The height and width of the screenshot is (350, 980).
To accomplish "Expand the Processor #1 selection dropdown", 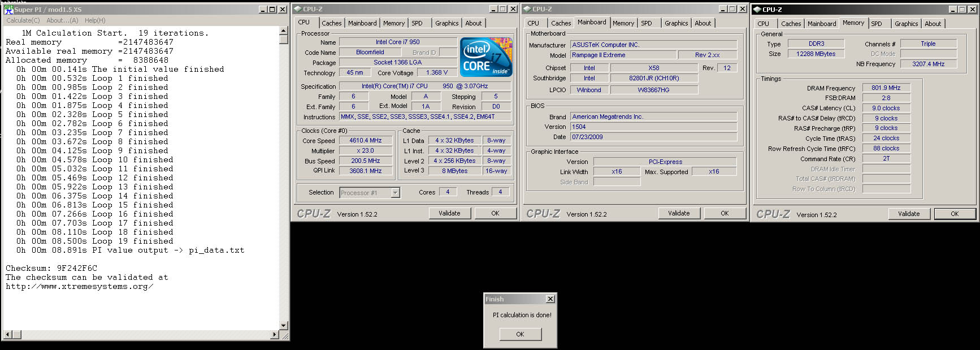I will point(395,193).
